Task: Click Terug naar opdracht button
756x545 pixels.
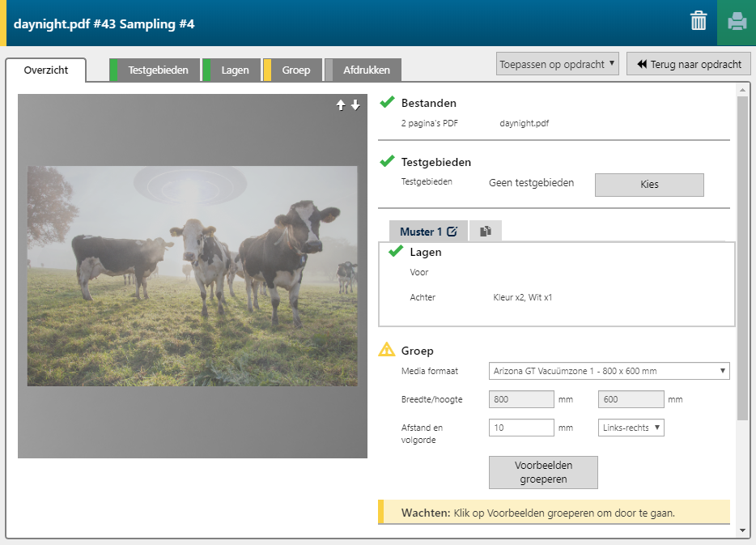Action: click(x=688, y=64)
